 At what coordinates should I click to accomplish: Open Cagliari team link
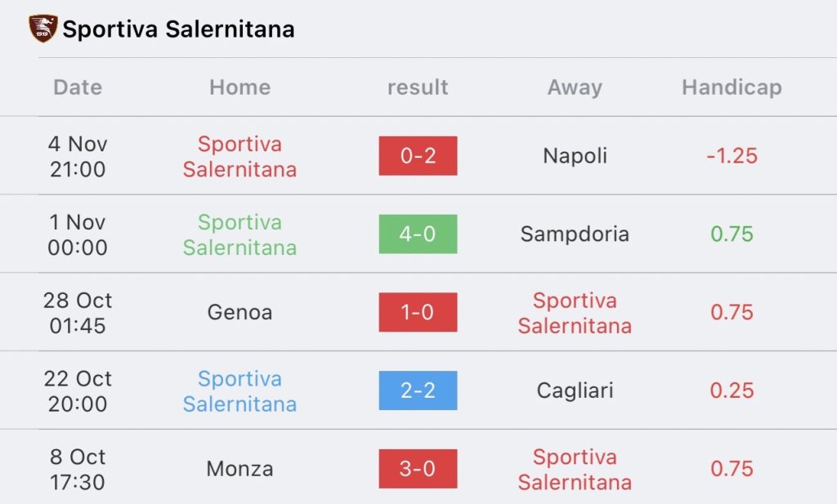575,391
